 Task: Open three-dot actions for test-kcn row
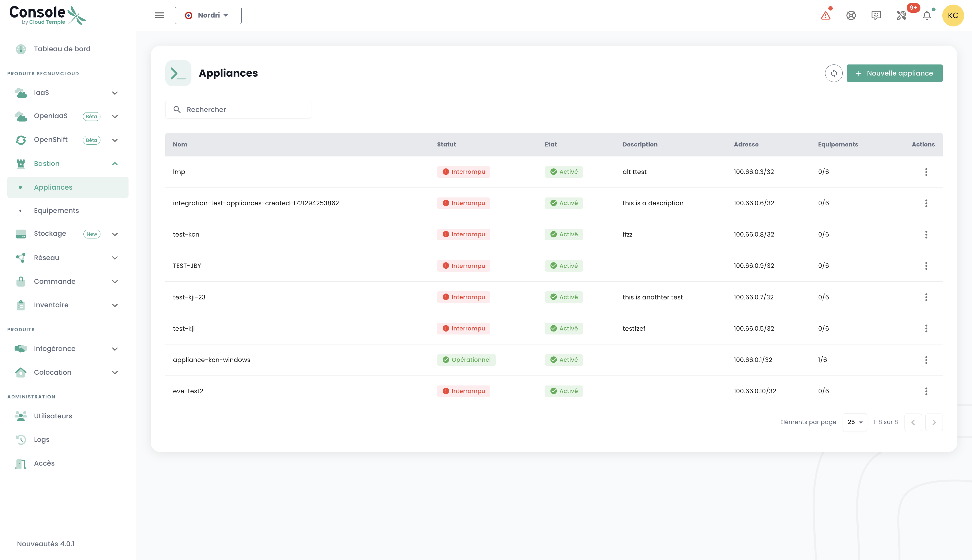click(926, 235)
